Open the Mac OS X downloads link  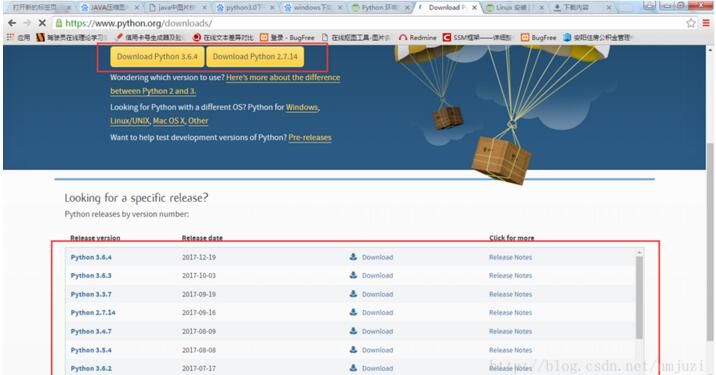168,121
